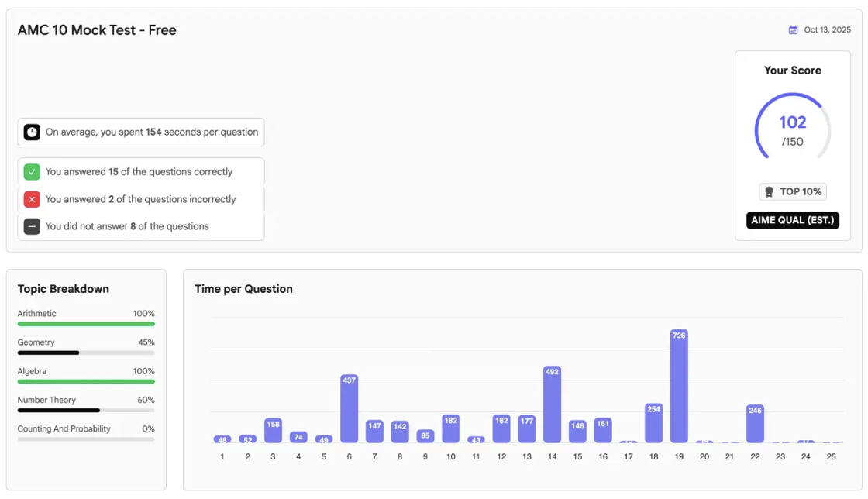Image resolution: width=868 pixels, height=499 pixels.
Task: Click the Arithmetic progress bar
Action: pos(86,324)
